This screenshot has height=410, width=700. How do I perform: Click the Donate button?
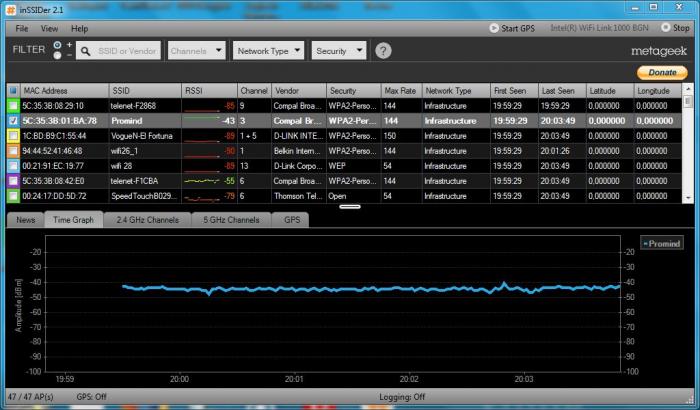click(x=662, y=72)
